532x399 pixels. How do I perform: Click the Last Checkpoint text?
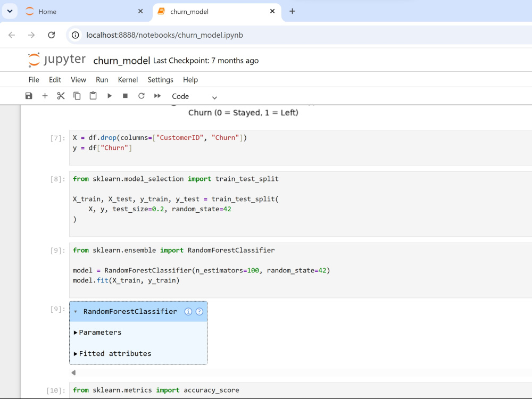(x=205, y=61)
